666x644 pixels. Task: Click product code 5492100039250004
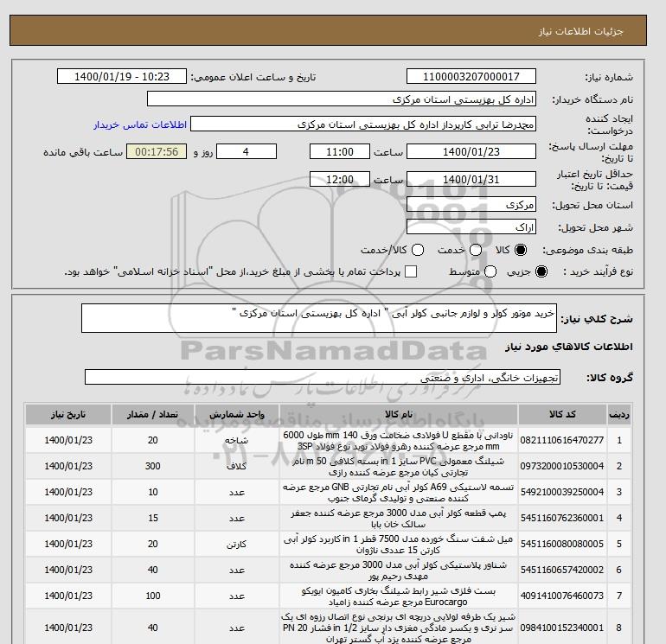pyautogui.click(x=562, y=492)
